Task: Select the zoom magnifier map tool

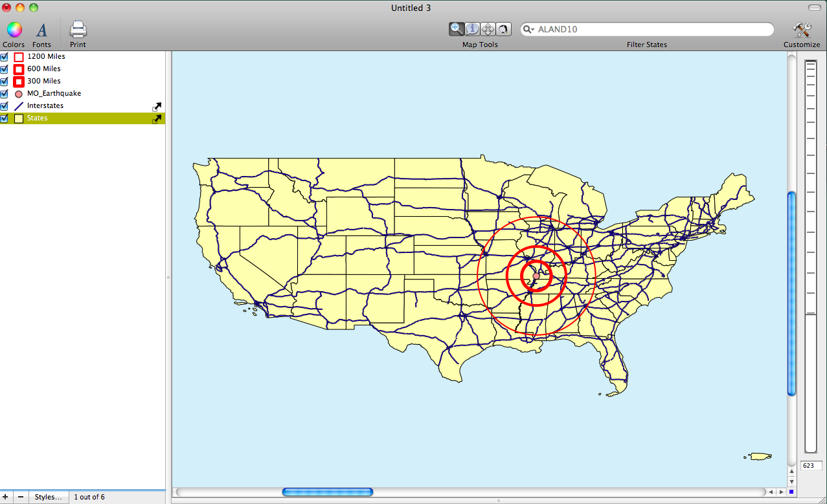Action: [x=457, y=29]
